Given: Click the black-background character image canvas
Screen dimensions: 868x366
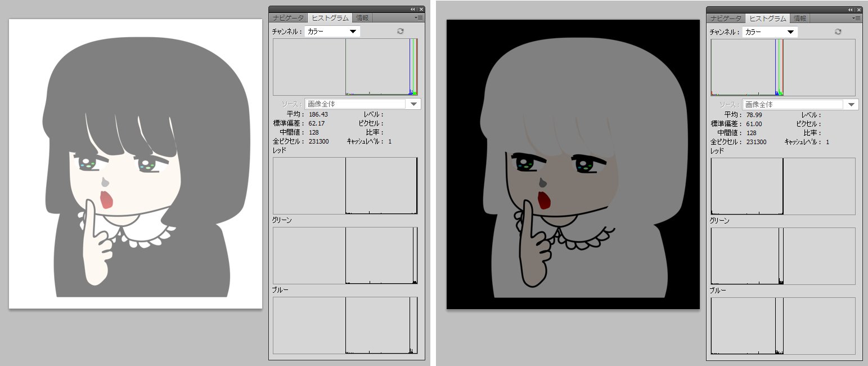Looking at the screenshot, I should tap(573, 163).
